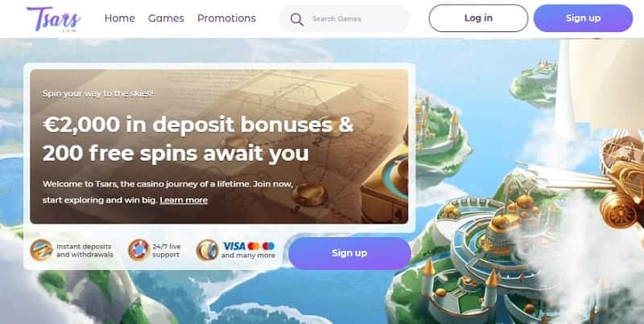Click the 24/7 live support lifebuoy icon
The height and width of the screenshot is (324, 644).
tap(138, 250)
